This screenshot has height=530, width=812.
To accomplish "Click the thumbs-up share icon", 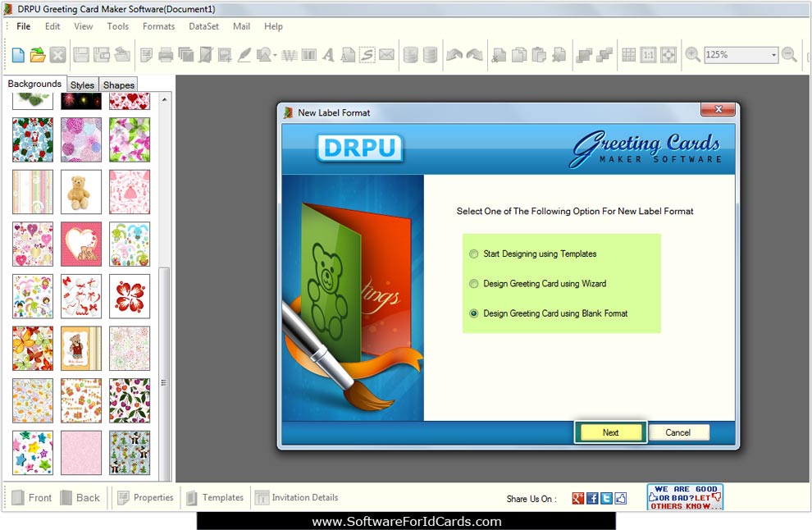I will 620,498.
